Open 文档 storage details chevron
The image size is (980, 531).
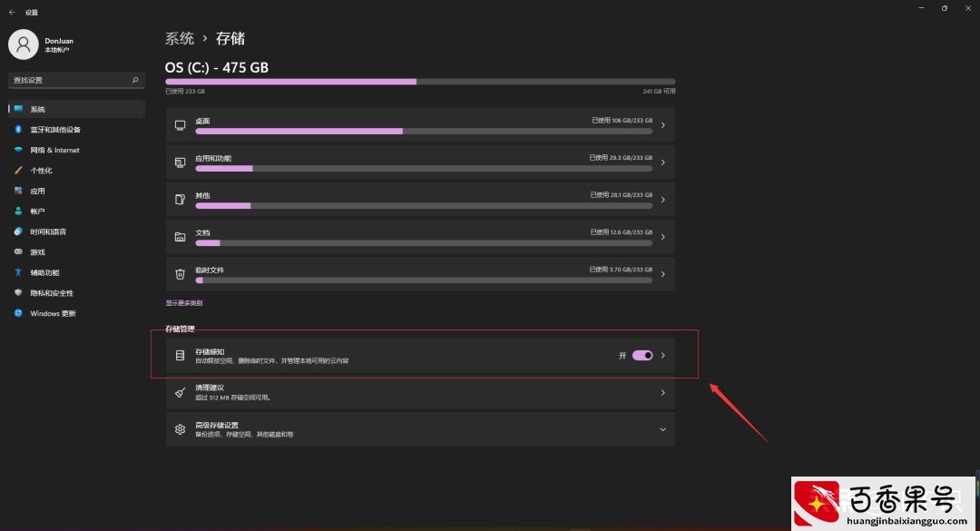coord(663,237)
